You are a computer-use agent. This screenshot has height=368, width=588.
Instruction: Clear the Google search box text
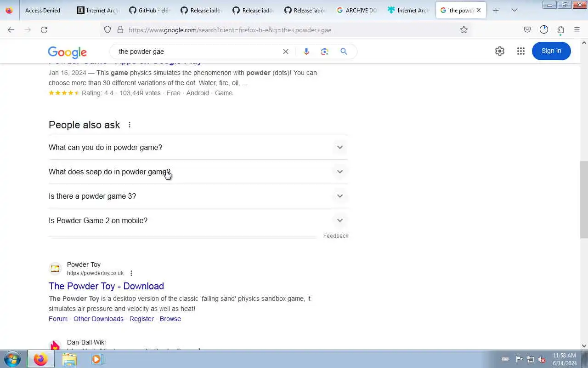pos(286,52)
